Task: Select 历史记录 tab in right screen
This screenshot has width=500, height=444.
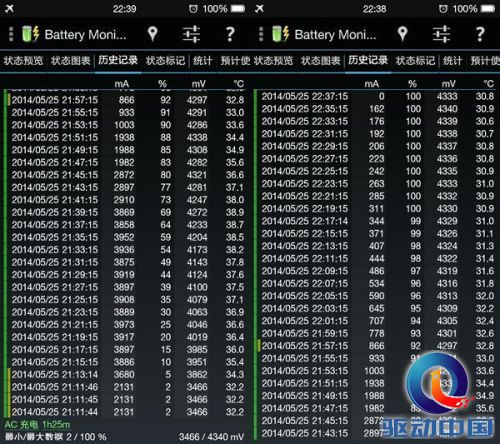Action: 368,60
